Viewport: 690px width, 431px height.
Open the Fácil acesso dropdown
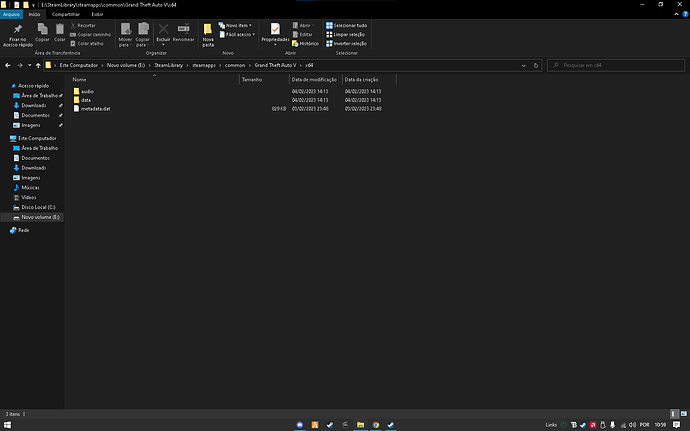[x=240, y=35]
